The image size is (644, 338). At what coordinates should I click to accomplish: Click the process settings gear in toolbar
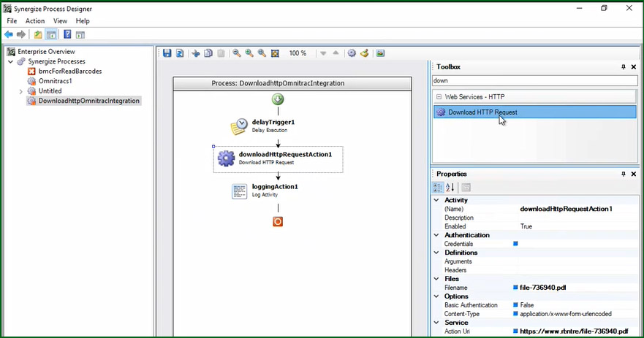[352, 53]
